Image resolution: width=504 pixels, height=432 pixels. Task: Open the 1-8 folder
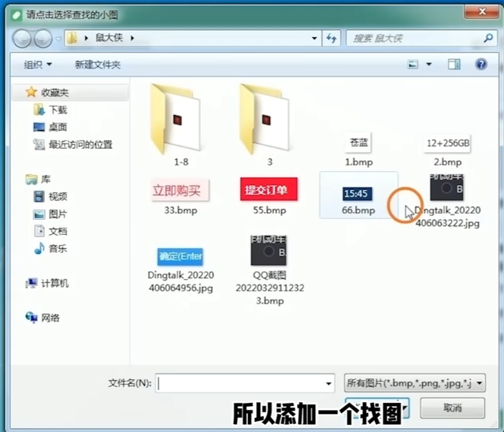pyautogui.click(x=180, y=121)
